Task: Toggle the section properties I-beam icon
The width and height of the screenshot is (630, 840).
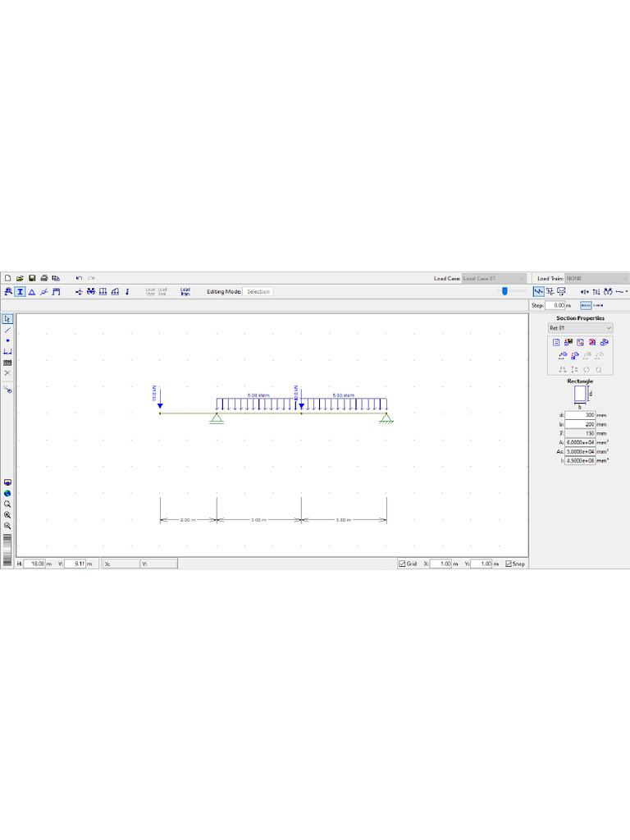Action: (20, 292)
